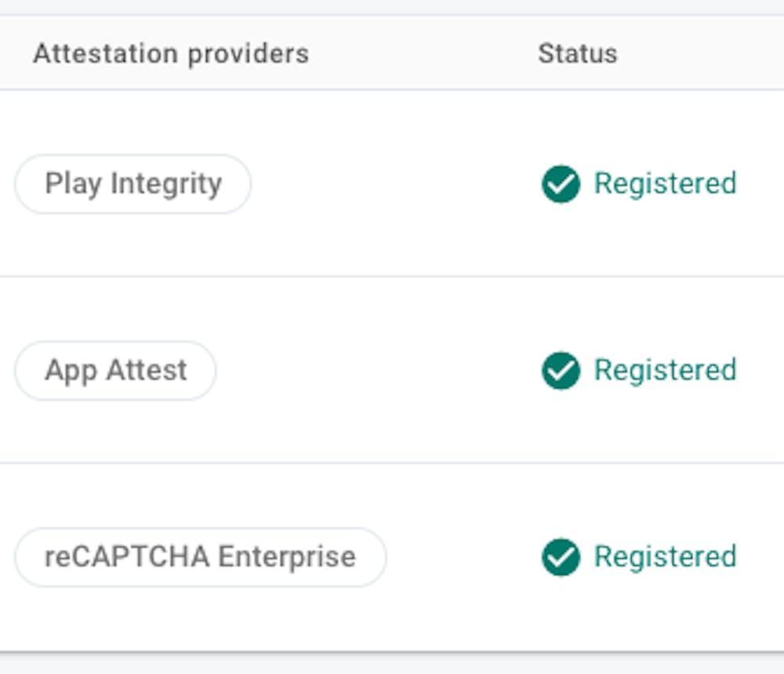Click empty space between Play Integrity and its status
Image resolution: width=784 pixels, height=674 pixels.
pyautogui.click(x=392, y=184)
